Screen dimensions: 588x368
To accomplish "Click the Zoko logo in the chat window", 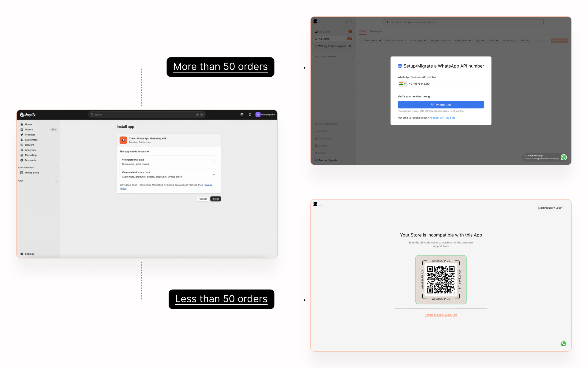I will click(315, 21).
